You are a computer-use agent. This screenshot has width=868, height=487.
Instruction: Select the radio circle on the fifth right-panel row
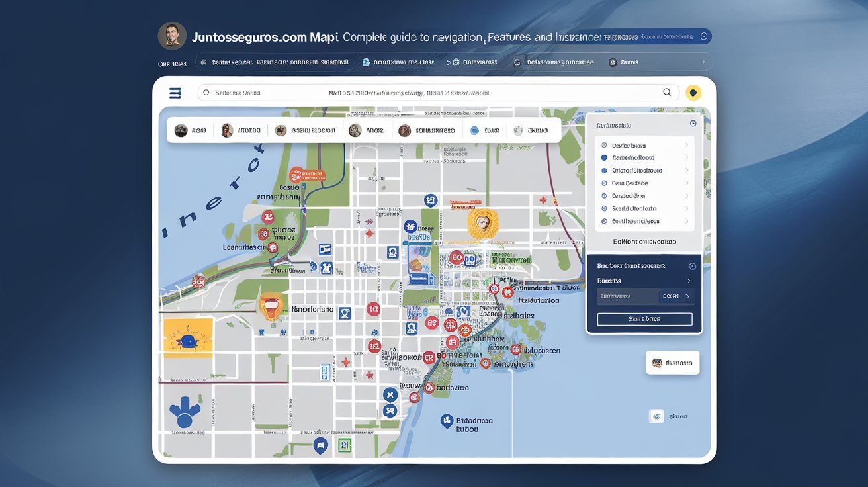click(604, 196)
